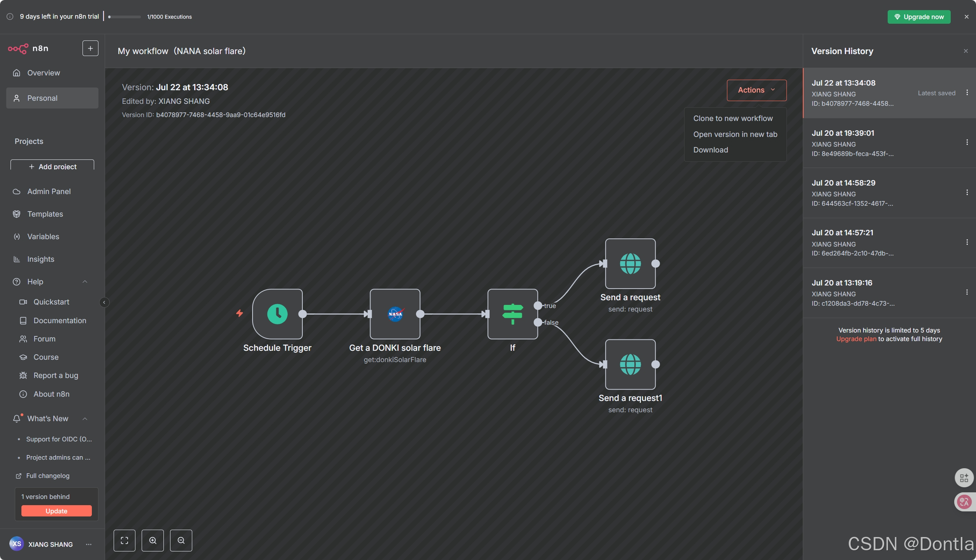Open Project admins can news item
Screen dimensions: 976x560
click(58, 457)
